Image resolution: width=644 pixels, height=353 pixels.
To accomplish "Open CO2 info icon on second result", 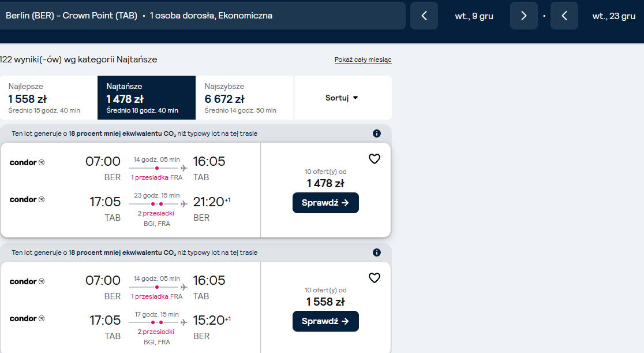I will [377, 252].
